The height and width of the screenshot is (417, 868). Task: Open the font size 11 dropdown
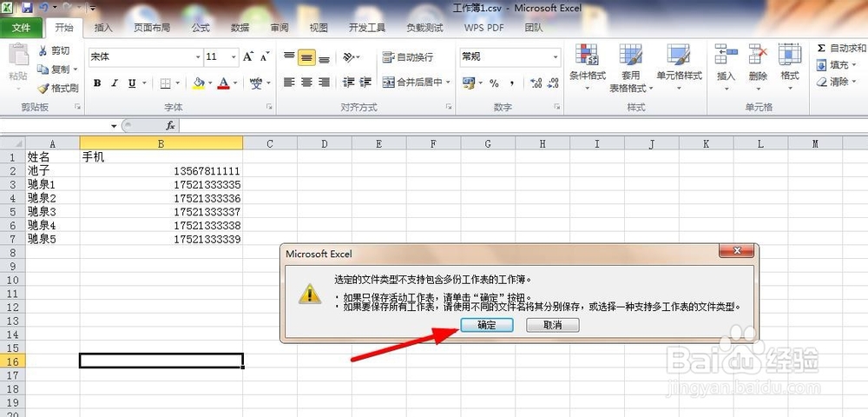(x=234, y=57)
